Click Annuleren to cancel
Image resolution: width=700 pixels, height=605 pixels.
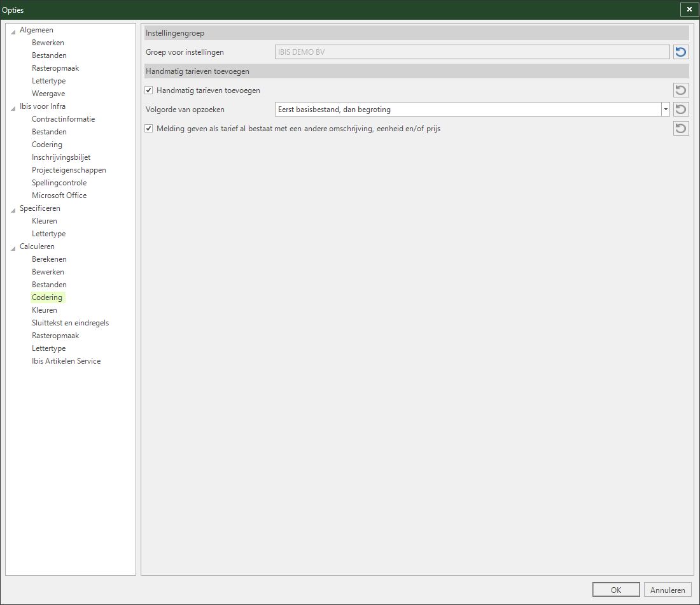coord(668,590)
